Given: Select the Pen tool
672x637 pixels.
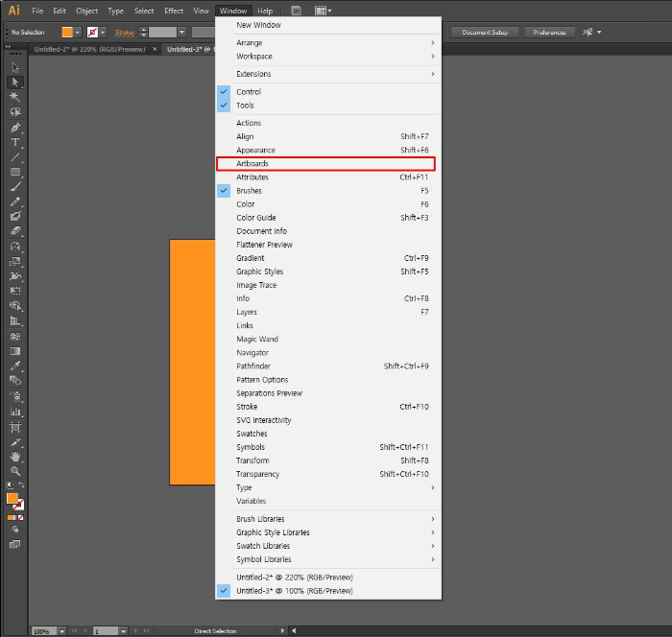Looking at the screenshot, I should (15, 128).
